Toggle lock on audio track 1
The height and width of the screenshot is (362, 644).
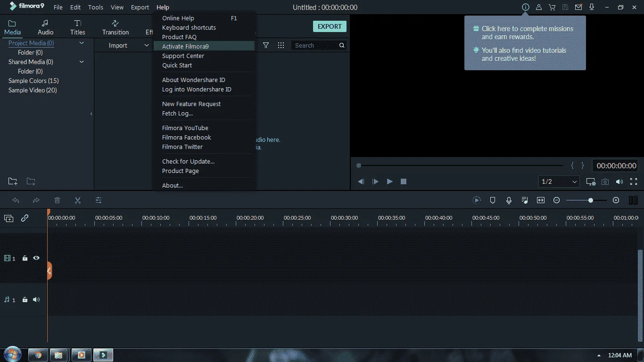coord(25,300)
